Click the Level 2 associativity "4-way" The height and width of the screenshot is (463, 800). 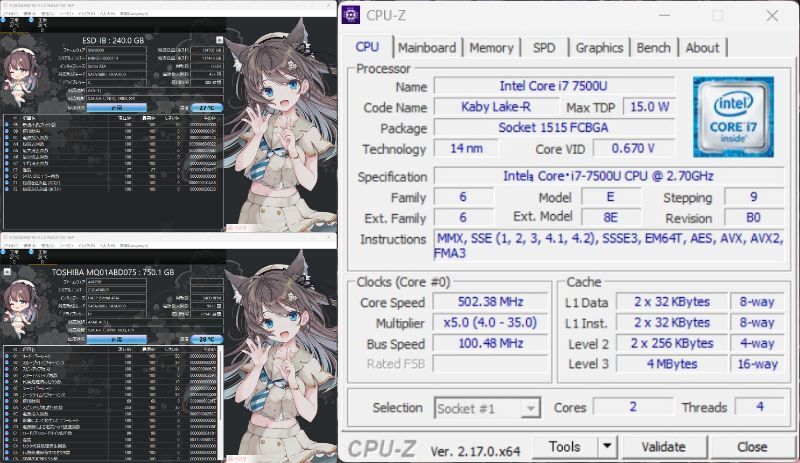tap(757, 343)
